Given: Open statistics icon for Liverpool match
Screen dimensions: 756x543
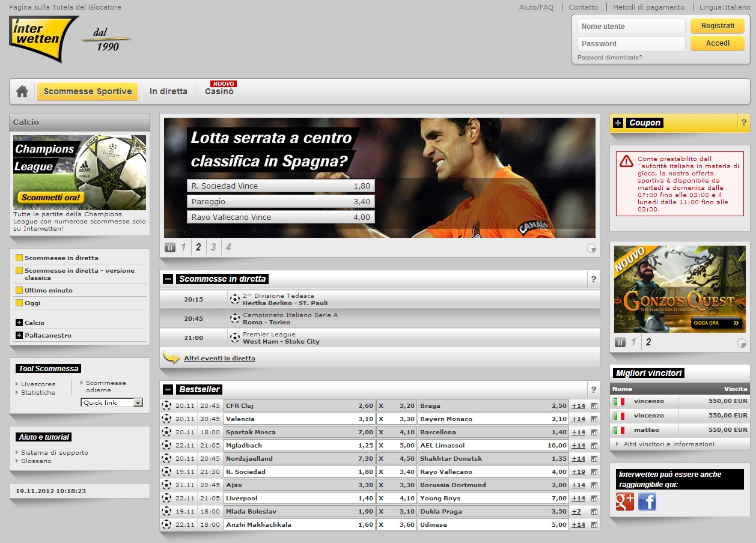Looking at the screenshot, I should pos(594,499).
